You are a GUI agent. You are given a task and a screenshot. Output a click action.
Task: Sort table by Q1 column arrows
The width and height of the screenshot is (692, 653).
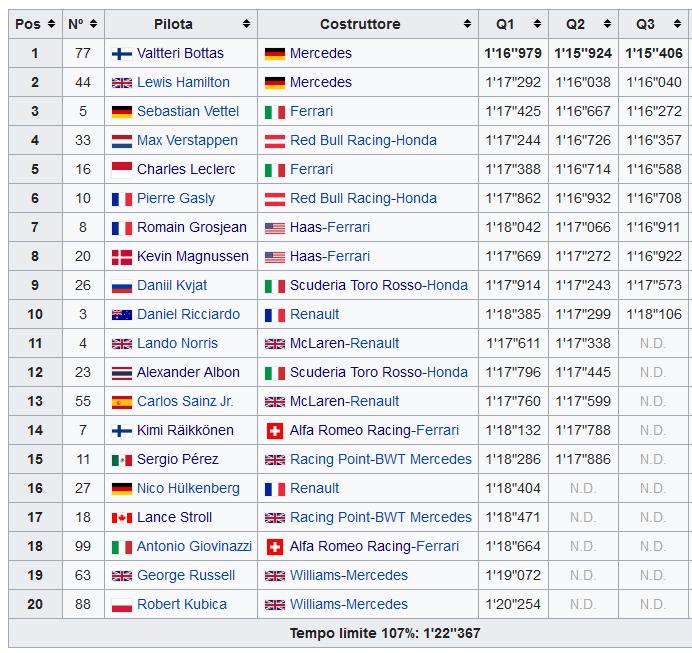point(537,24)
